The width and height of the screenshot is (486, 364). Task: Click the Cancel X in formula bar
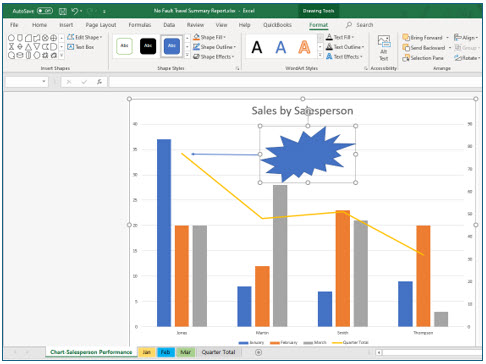tap(69, 82)
